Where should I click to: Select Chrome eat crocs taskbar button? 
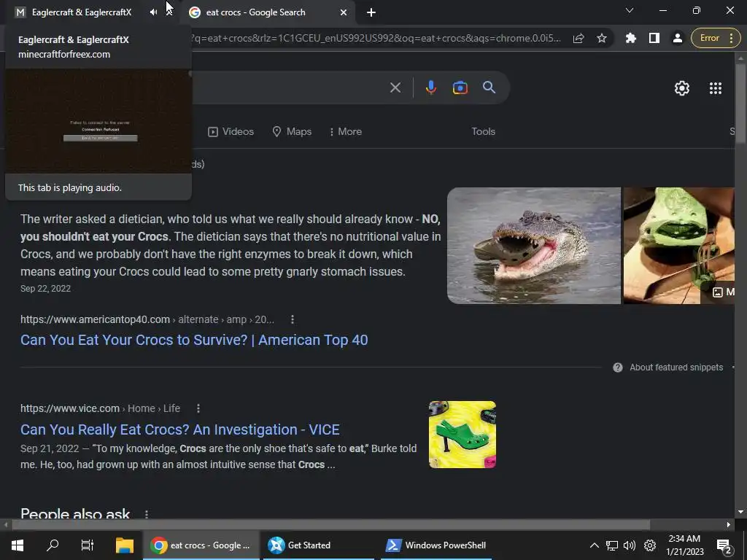pos(201,545)
